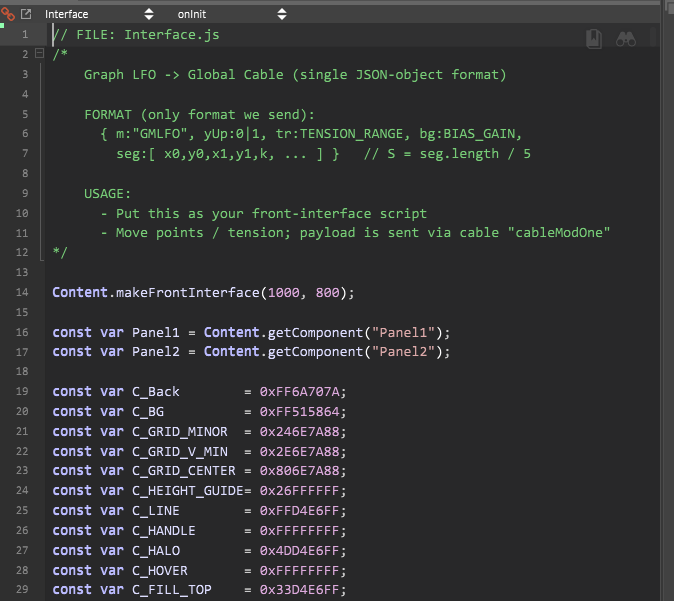
Task: Click the "Panel2" string literal
Action: point(403,352)
